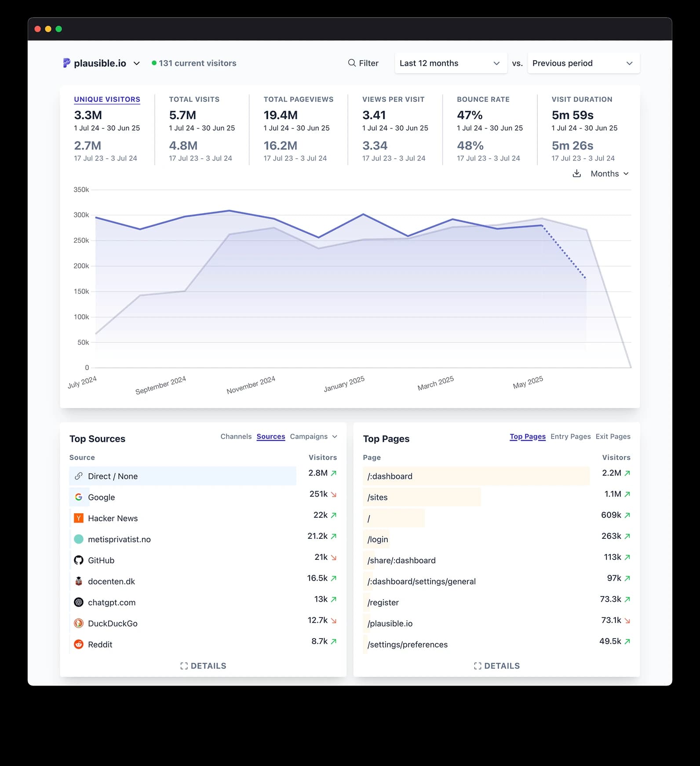This screenshot has height=766, width=700.
Task: Filter by /share/:dashboard page
Action: click(x=401, y=560)
